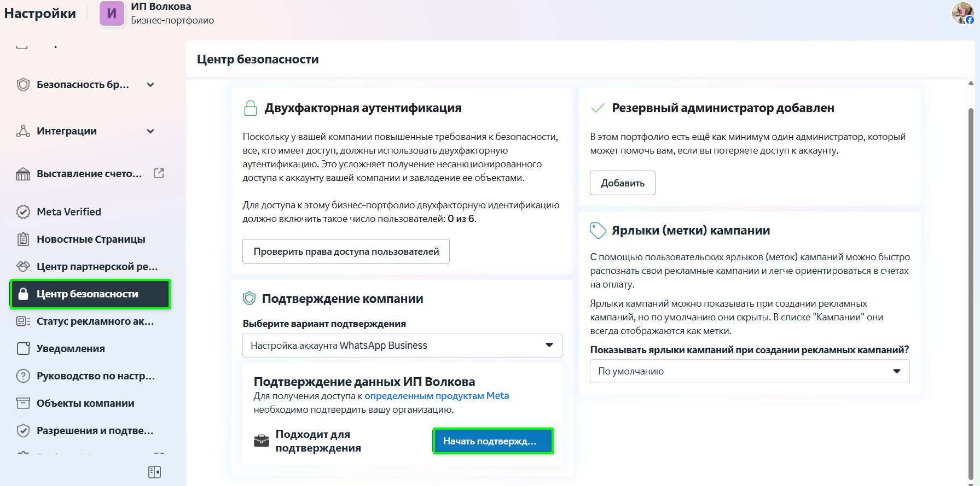The width and height of the screenshot is (980, 486).
Task: Click the Начать подтверждение button
Action: [492, 441]
